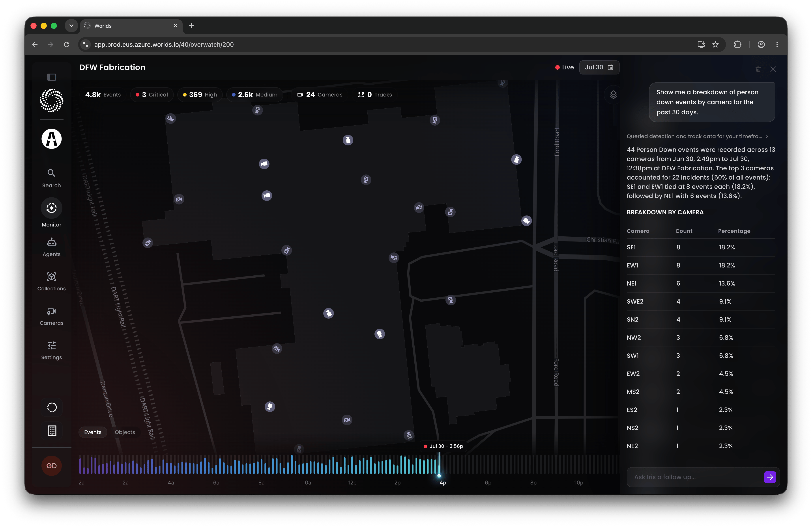The width and height of the screenshot is (812, 527).
Task: Toggle the High severity filter chip
Action: [x=200, y=95]
